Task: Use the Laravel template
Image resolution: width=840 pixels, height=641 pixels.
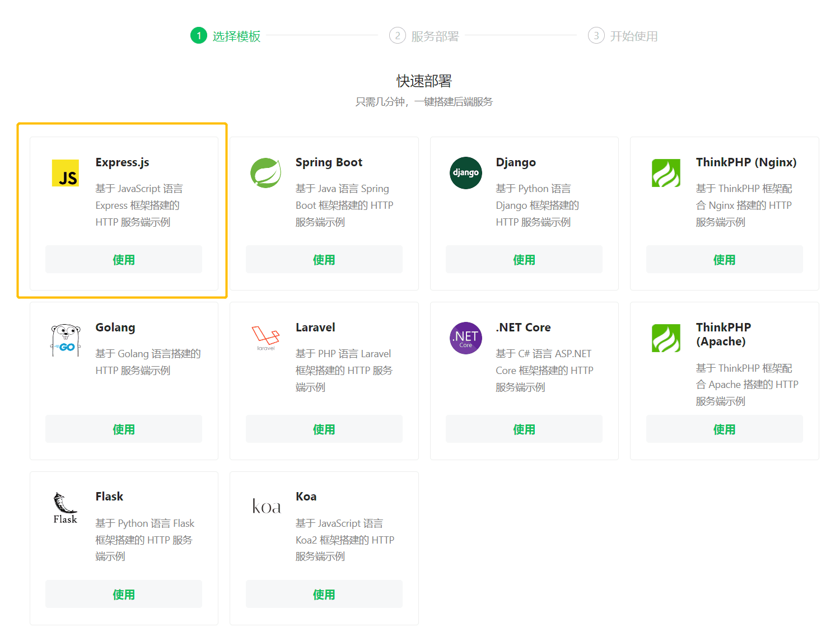Action: pos(324,429)
